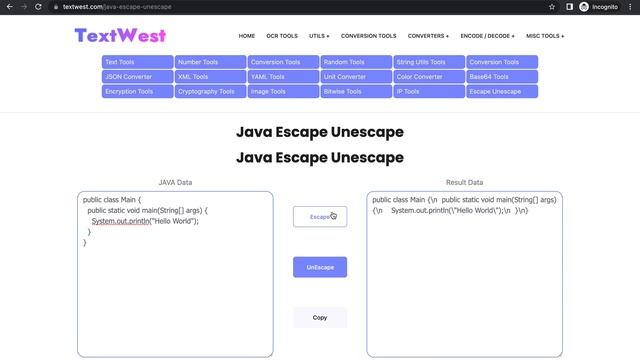Open Escape Unescape tools
640x360 pixels.
[502, 91]
